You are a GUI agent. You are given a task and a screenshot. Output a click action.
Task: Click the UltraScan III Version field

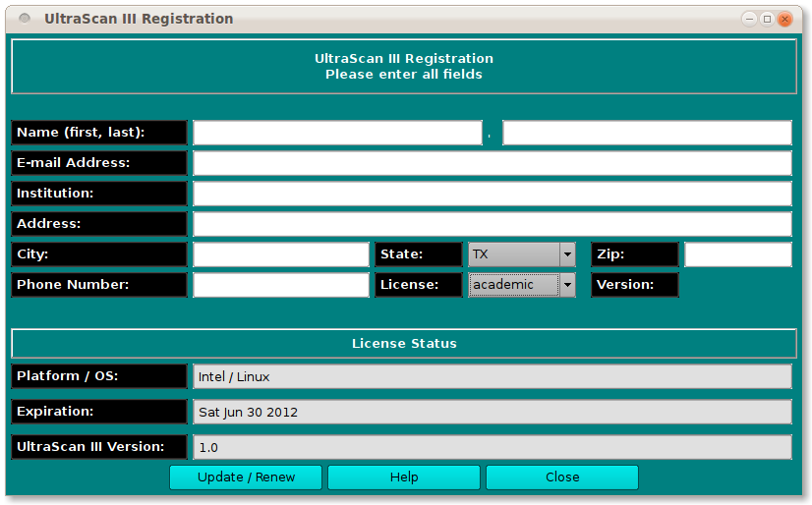coord(492,447)
